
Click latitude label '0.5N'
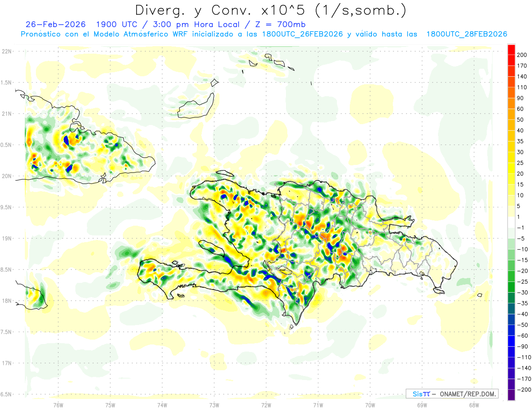6,145
